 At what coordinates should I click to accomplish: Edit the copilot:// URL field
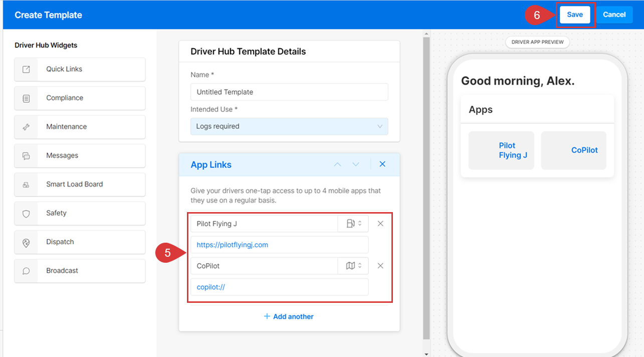[280, 287]
